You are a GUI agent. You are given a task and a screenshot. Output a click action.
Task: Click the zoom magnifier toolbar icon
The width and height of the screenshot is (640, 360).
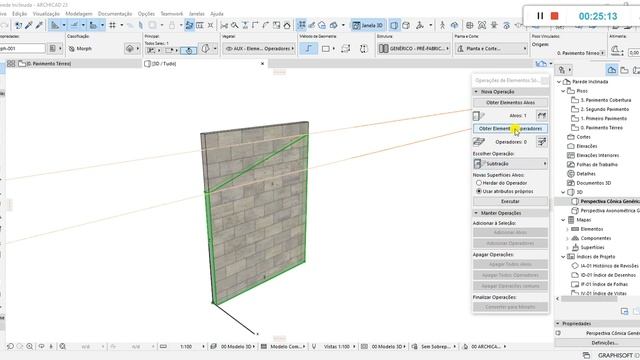click(x=235, y=25)
